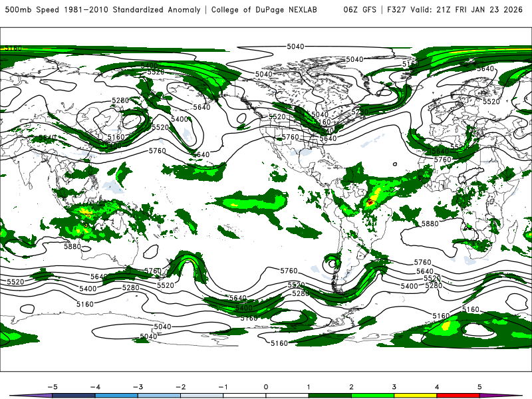The height and width of the screenshot is (399, 532).
Task: Click the '1' colorbar tick label
Action: 309,387
